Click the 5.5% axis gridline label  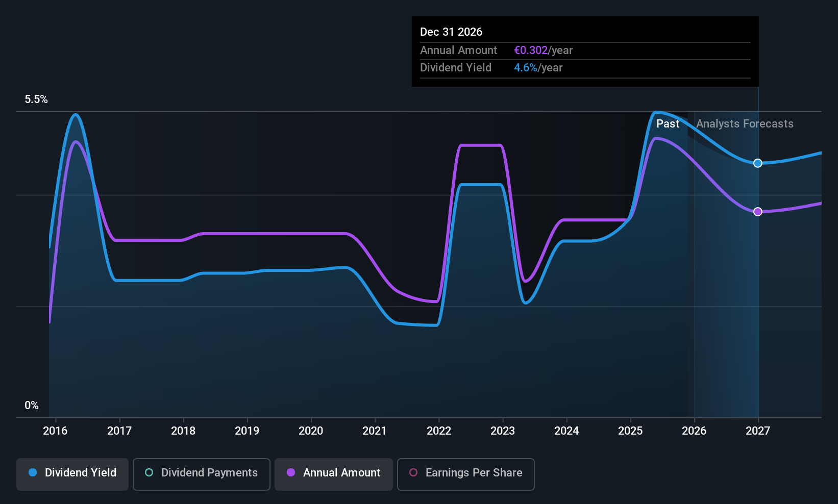pyautogui.click(x=36, y=99)
